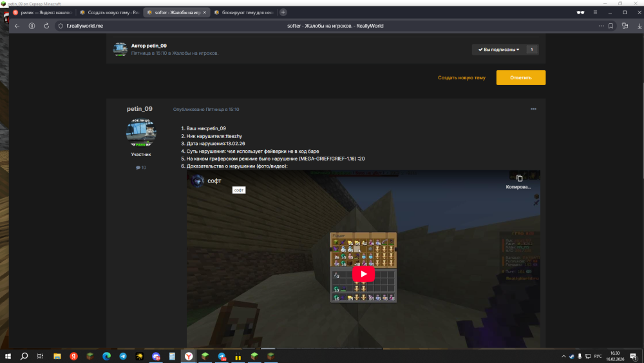The width and height of the screenshot is (644, 363).
Task: Click the 'Опубликовано Пятница в 15:10' timestamp
Action: pos(206,110)
